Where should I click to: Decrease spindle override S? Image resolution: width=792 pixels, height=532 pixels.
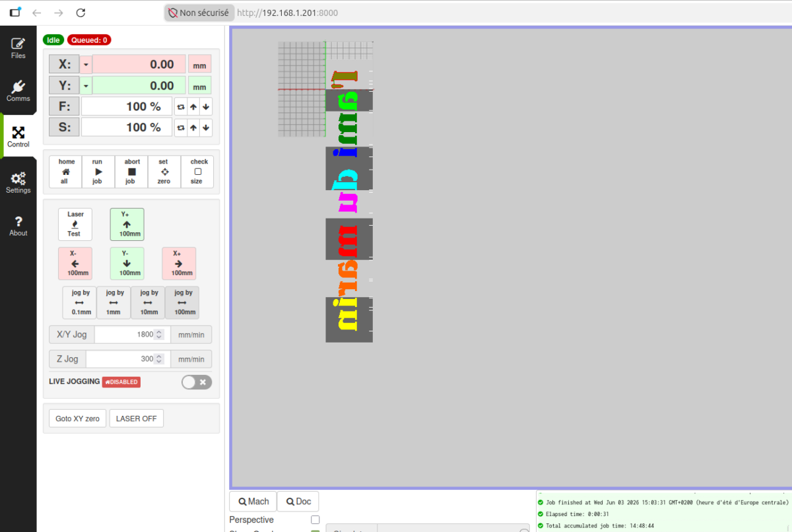coord(206,127)
